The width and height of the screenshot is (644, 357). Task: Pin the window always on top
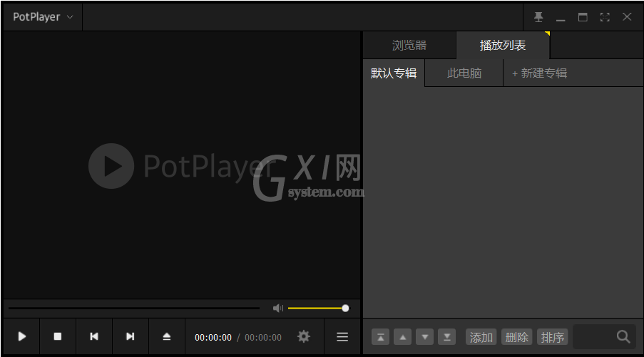tap(538, 17)
